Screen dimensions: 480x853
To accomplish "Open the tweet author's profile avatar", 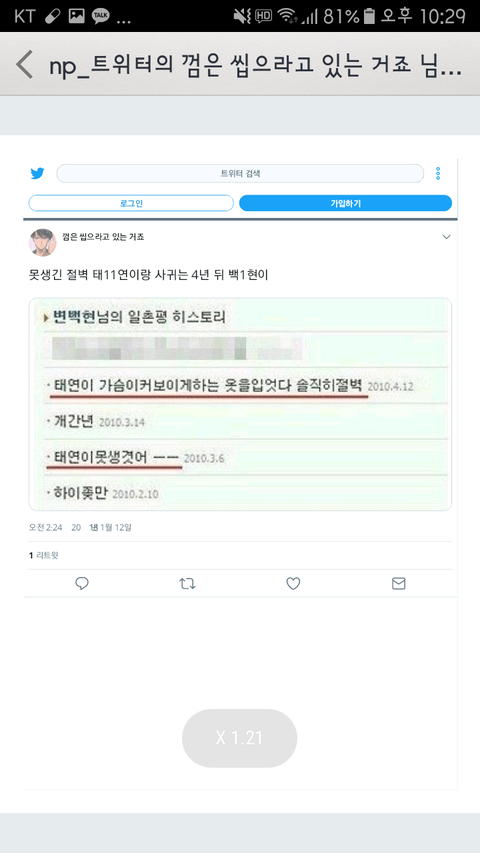I will (x=42, y=242).
